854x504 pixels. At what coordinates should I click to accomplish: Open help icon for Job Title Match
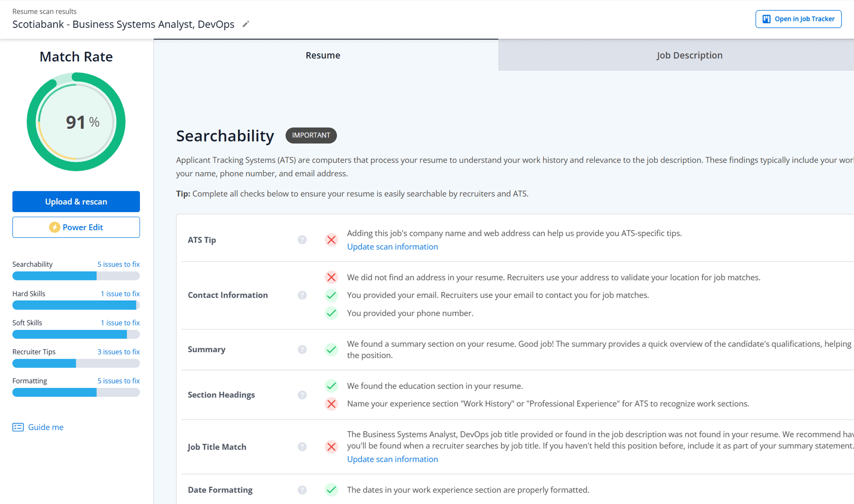point(302,446)
